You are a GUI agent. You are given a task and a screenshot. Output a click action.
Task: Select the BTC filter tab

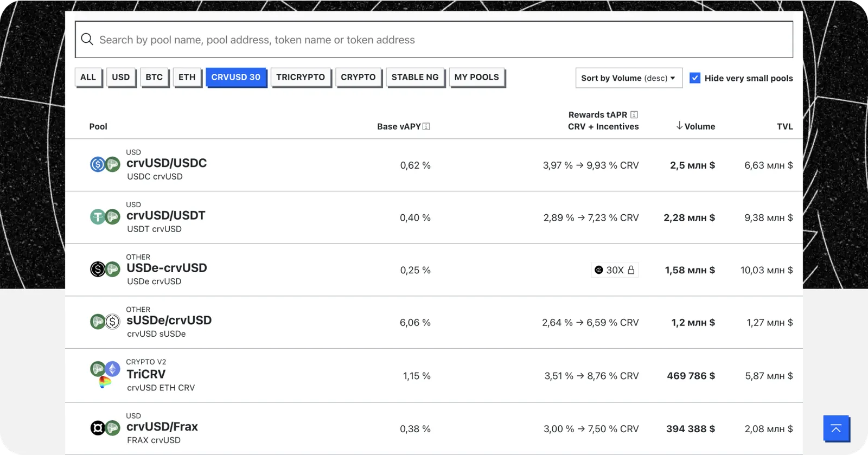click(x=154, y=77)
